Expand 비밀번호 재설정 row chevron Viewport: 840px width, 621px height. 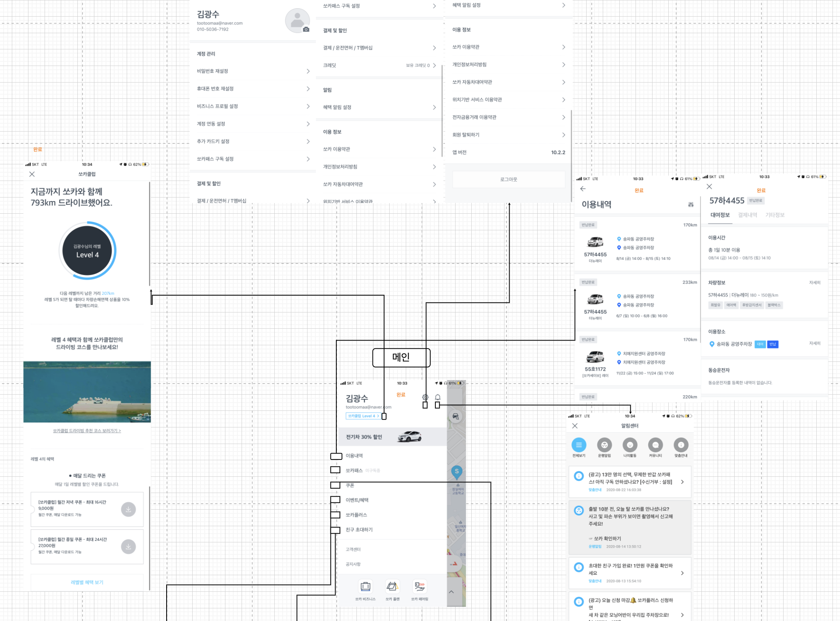(x=308, y=71)
